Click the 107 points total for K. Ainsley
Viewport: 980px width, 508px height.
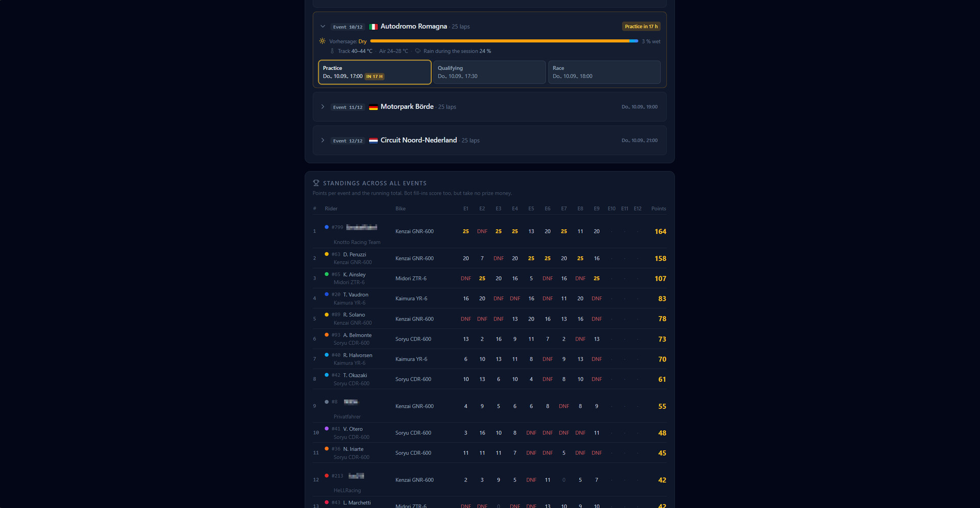660,278
